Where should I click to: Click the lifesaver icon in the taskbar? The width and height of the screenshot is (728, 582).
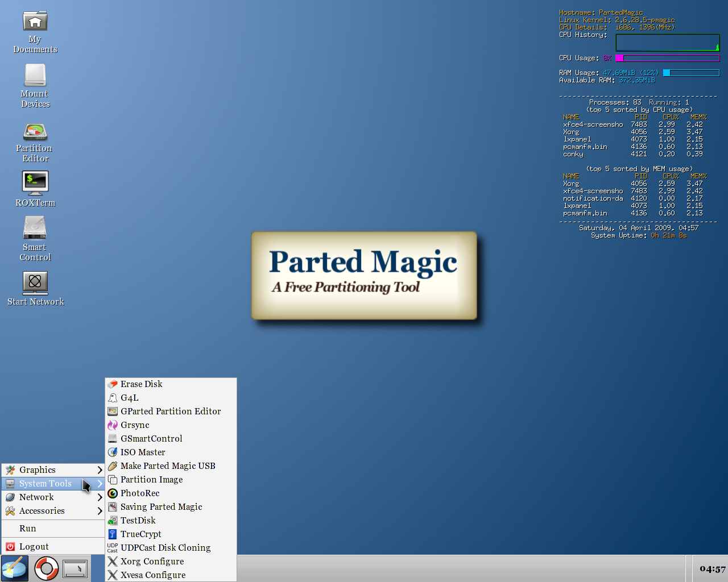pyautogui.click(x=46, y=568)
